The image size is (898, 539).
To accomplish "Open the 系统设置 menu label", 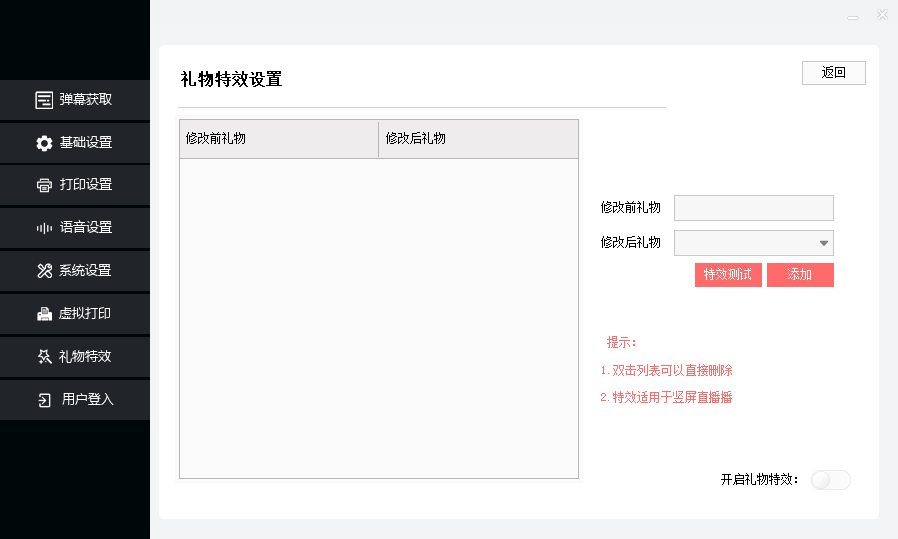I will 86,271.
